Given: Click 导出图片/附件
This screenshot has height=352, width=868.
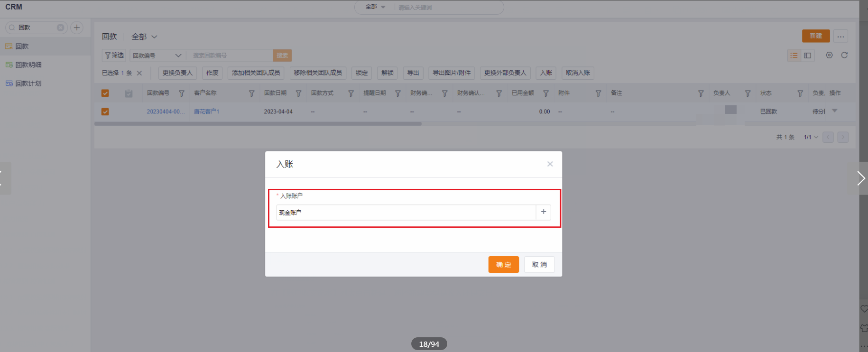Looking at the screenshot, I should pyautogui.click(x=452, y=73).
